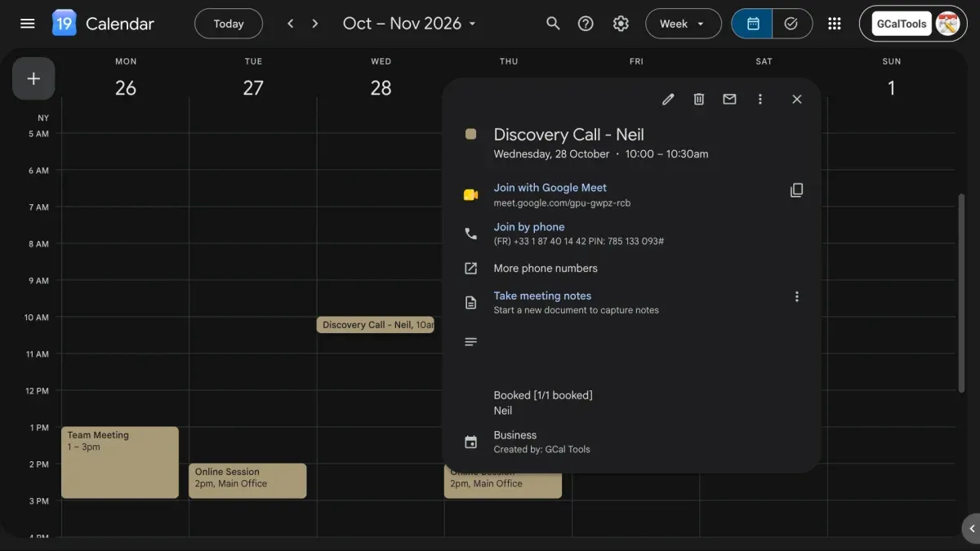Viewport: 980px width, 551px height.
Task: Click the meeting notes document icon
Action: click(x=470, y=303)
